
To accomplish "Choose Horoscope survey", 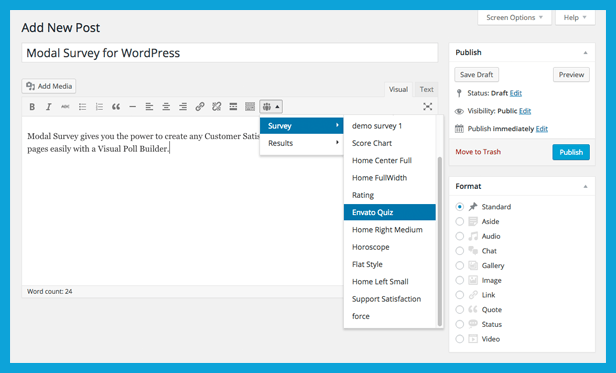I will [390, 247].
